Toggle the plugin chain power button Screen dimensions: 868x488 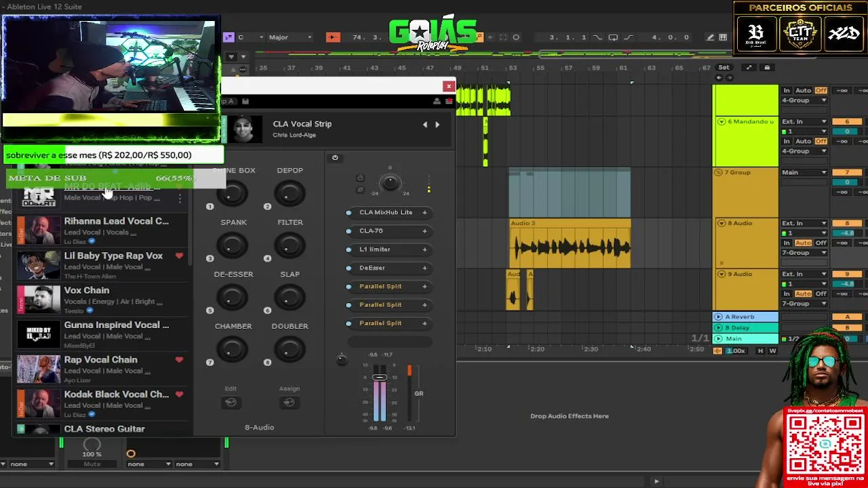pos(335,158)
